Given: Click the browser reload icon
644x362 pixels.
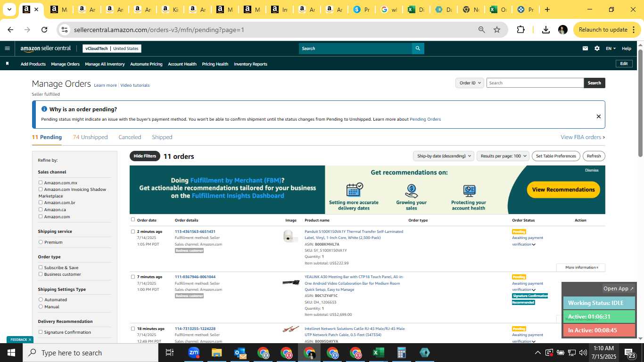Looking at the screenshot, I should [44, 30].
